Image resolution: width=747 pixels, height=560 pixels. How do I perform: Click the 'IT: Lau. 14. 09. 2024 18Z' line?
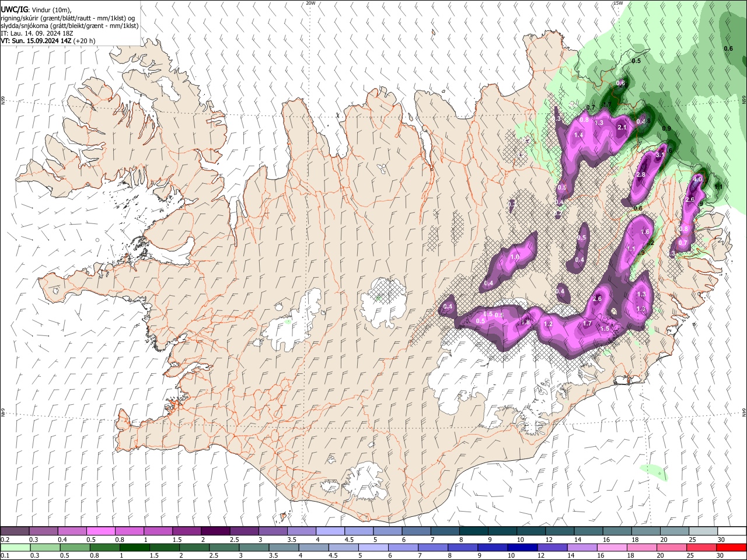pyautogui.click(x=37, y=33)
